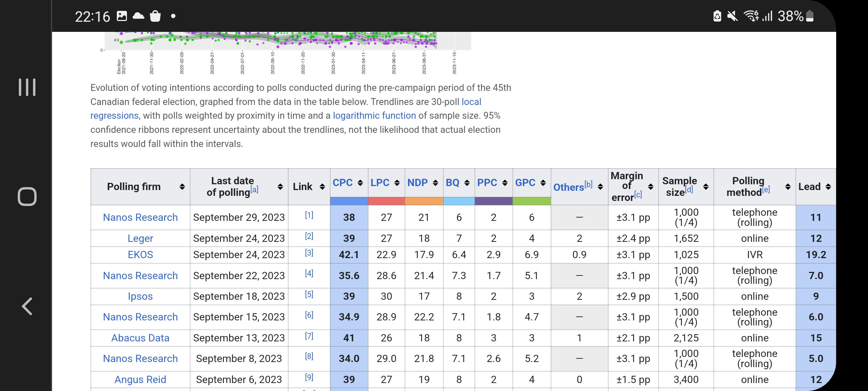Select the EKOS CPC value 42.1

349,255
